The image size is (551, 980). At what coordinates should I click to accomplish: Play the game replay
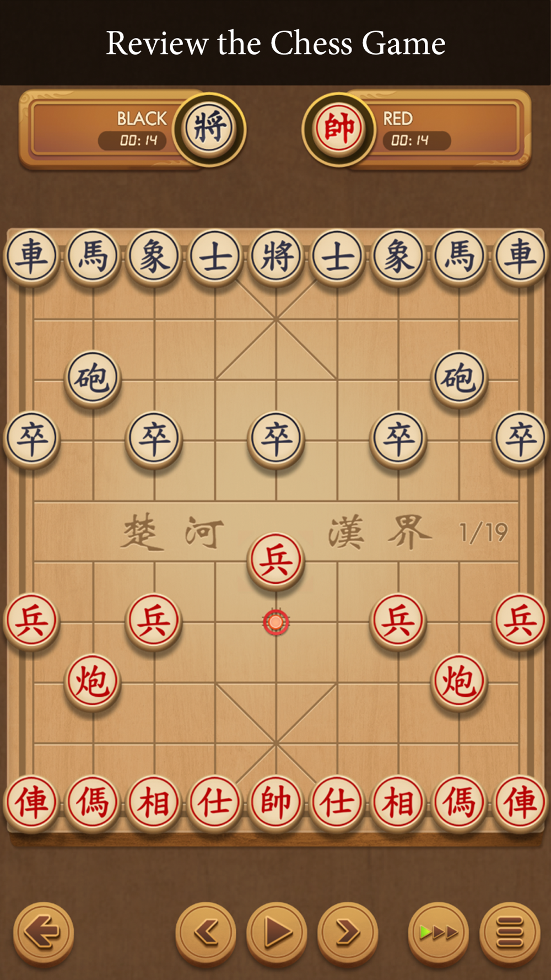pyautogui.click(x=277, y=933)
